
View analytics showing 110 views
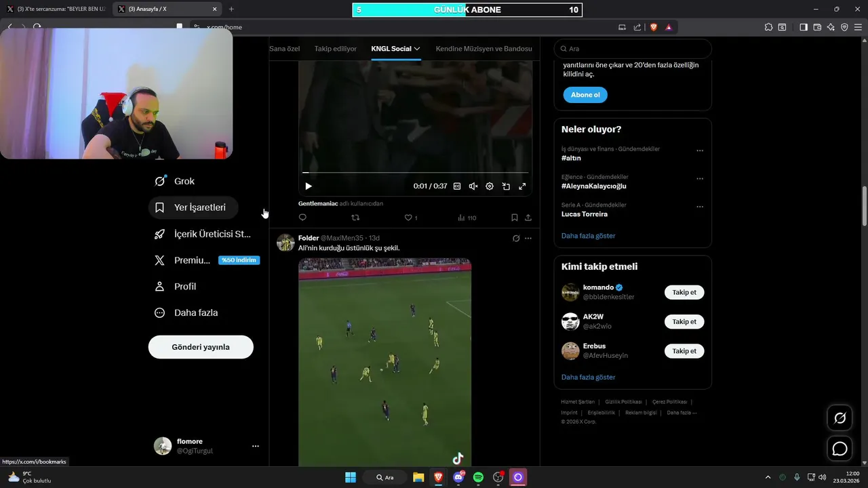(467, 218)
